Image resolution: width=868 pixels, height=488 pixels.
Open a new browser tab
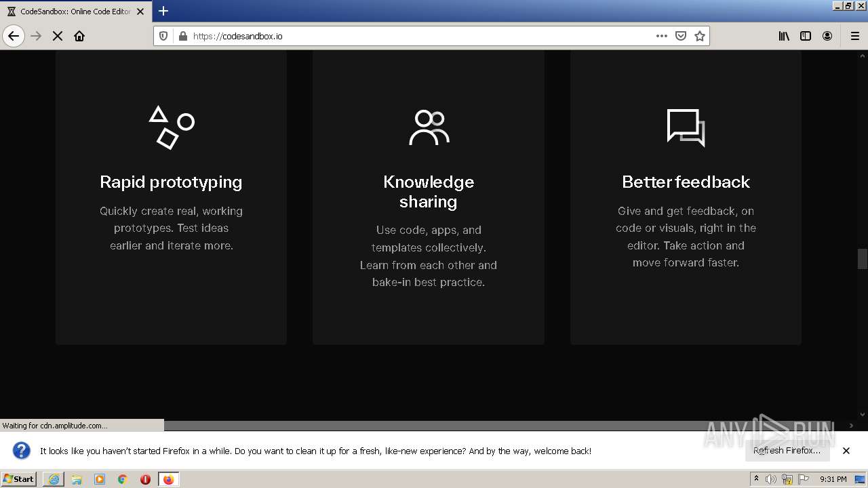click(x=163, y=11)
